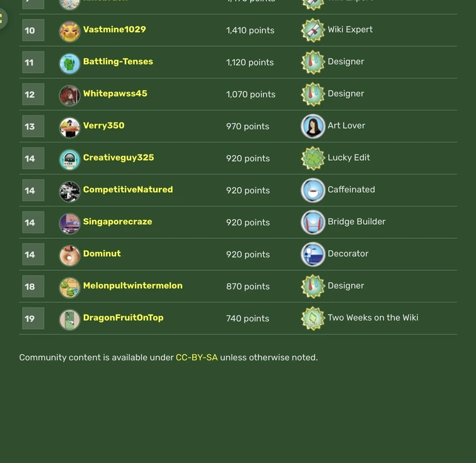The image size is (476, 463).
Task: Visit Creativeguy325's profile
Action: pyautogui.click(x=119, y=157)
